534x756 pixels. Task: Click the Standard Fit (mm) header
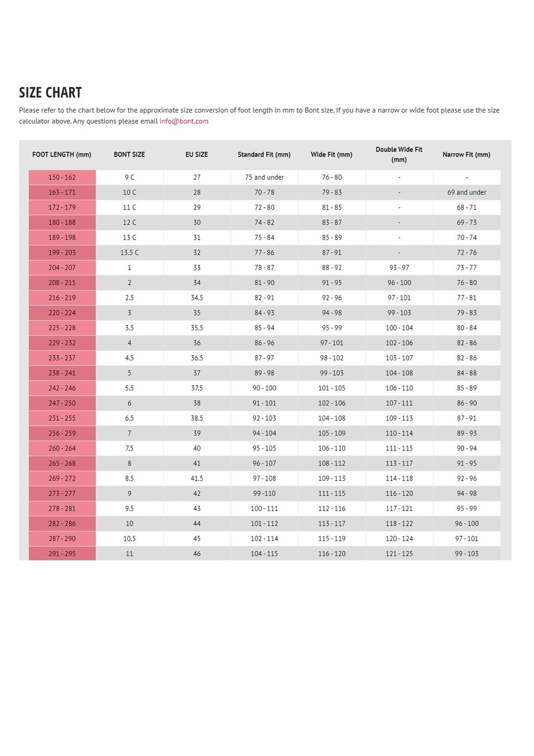[x=264, y=154]
